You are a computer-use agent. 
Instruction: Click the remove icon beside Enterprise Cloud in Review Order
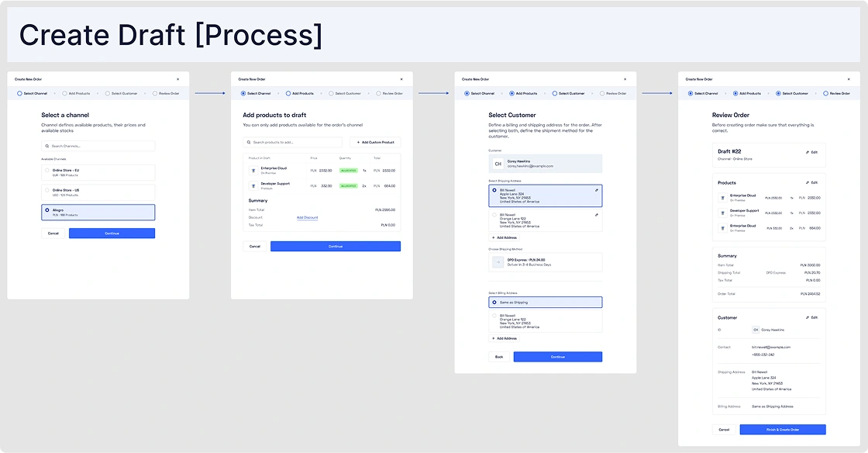click(722, 197)
